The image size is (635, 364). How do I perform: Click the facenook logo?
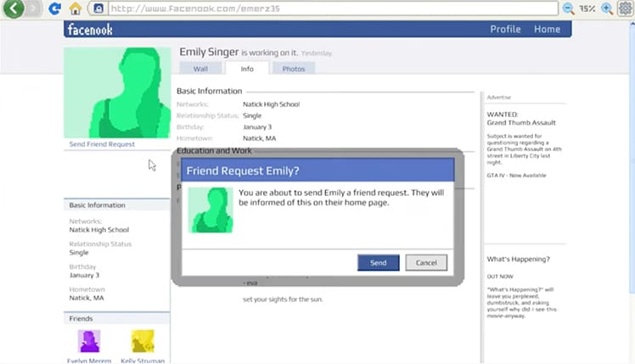(90, 30)
